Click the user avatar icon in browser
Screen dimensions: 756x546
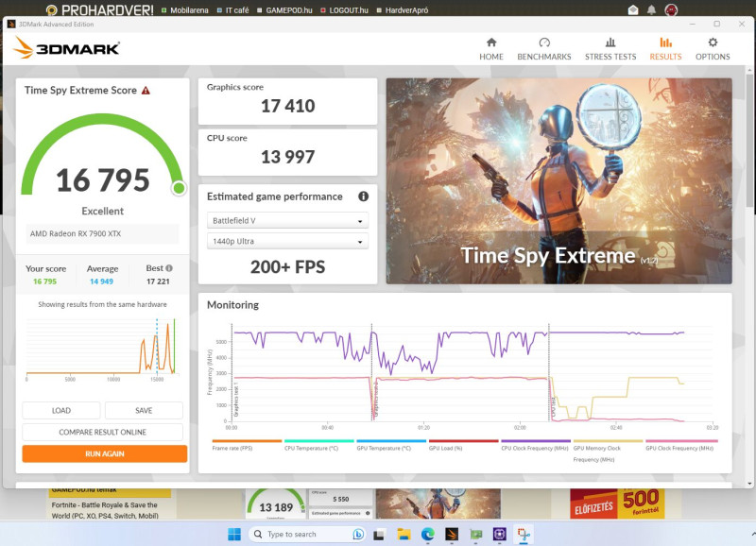(x=671, y=9)
